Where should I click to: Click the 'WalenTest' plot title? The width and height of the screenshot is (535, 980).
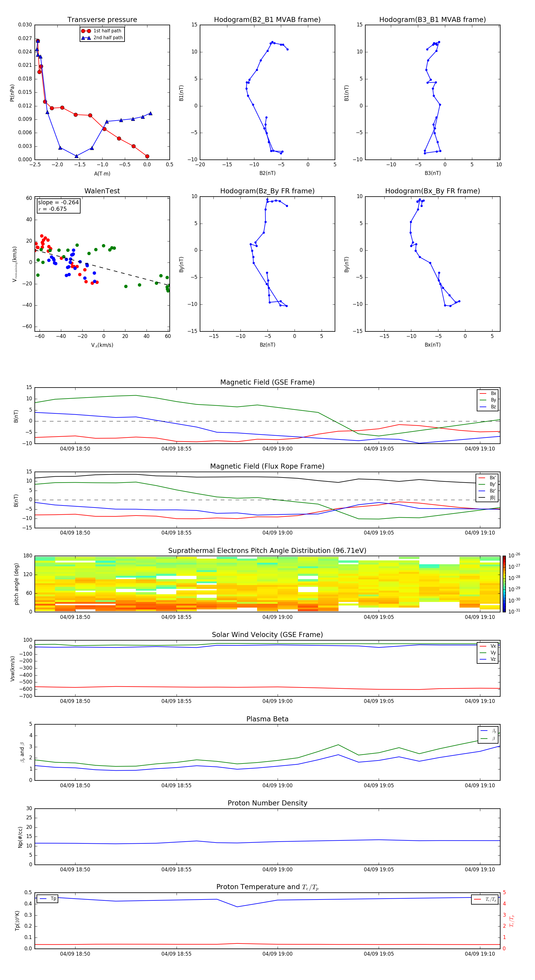pyautogui.click(x=102, y=191)
